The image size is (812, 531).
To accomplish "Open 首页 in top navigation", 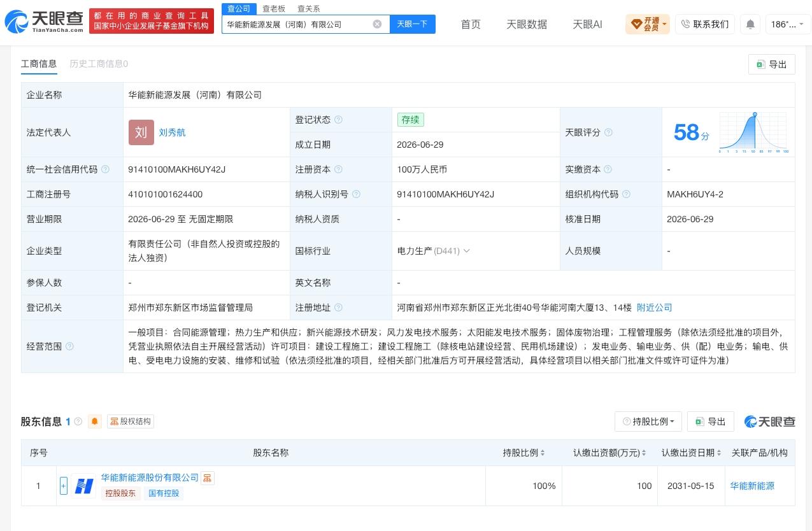I will tap(471, 24).
